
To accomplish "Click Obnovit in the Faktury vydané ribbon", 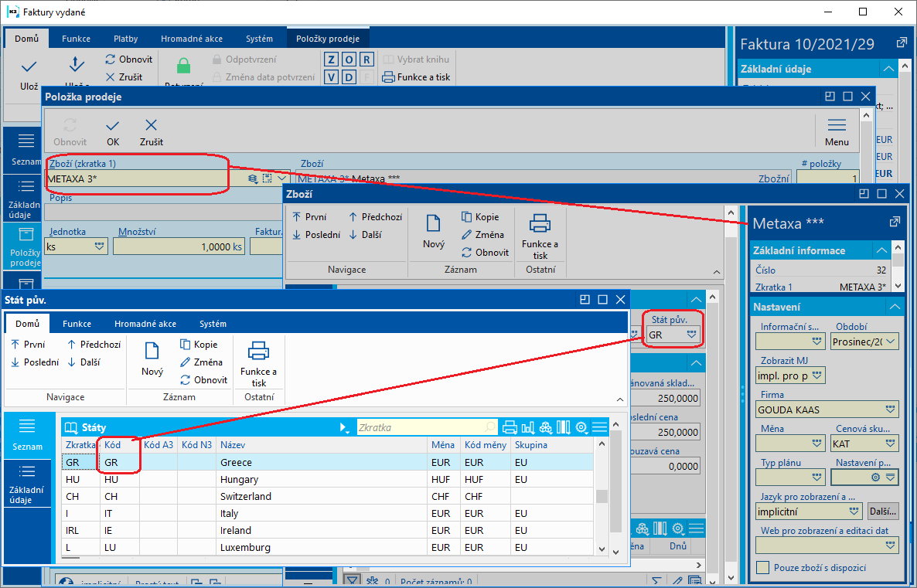I will click(128, 59).
